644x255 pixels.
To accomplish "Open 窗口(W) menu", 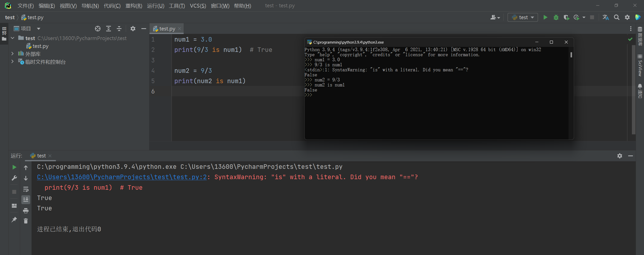I will click(220, 6).
